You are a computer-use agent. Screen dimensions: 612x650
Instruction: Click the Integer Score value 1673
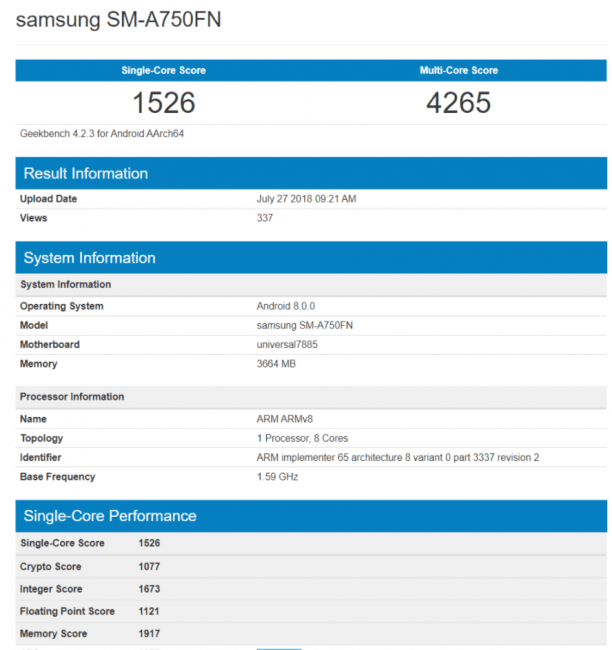point(149,589)
